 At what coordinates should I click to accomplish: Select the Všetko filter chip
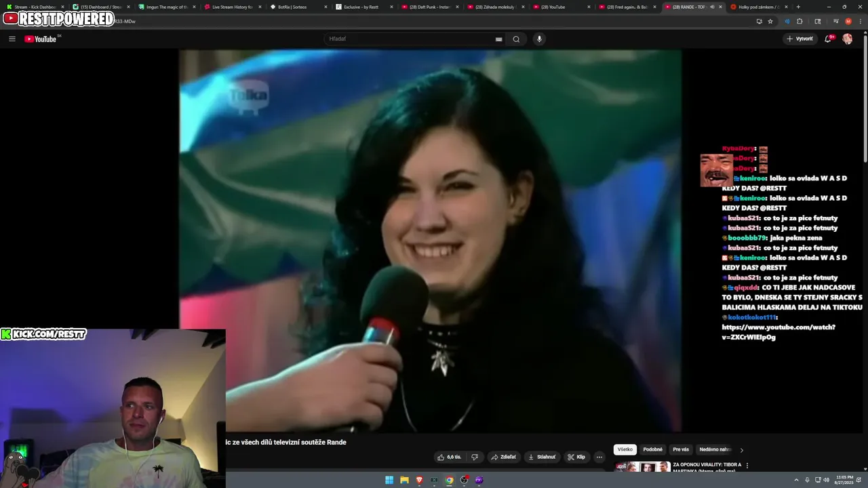(x=625, y=449)
